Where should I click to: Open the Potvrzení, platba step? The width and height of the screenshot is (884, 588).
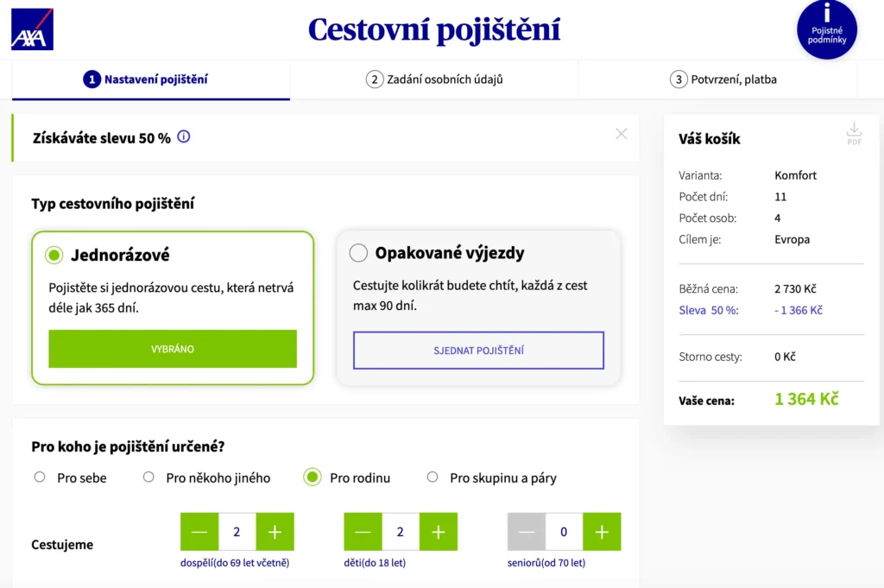[723, 79]
